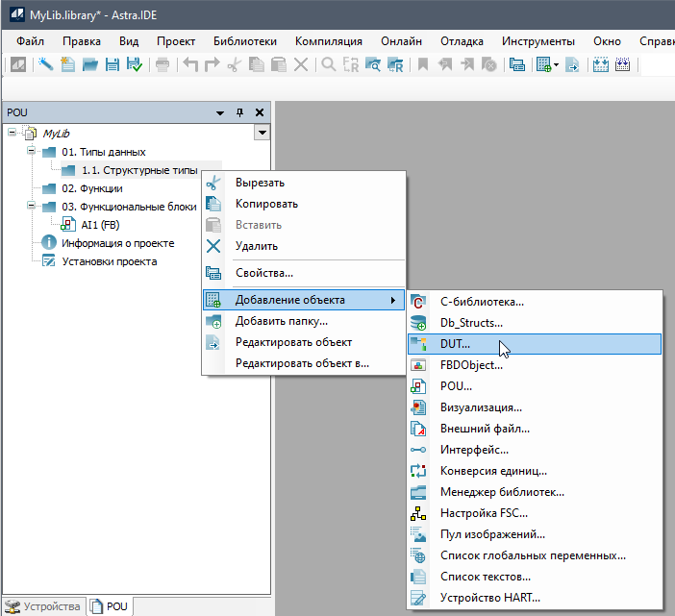Switch to the 'Устройства' tab

point(44,606)
